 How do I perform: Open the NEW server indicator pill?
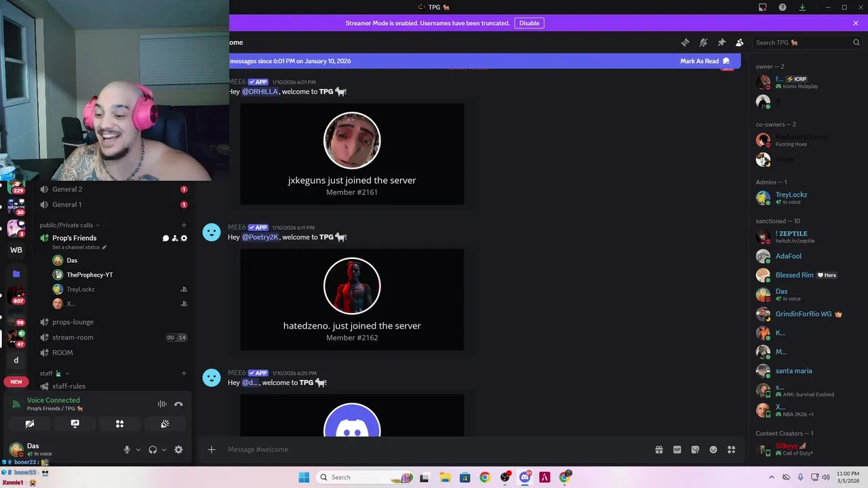point(16,382)
